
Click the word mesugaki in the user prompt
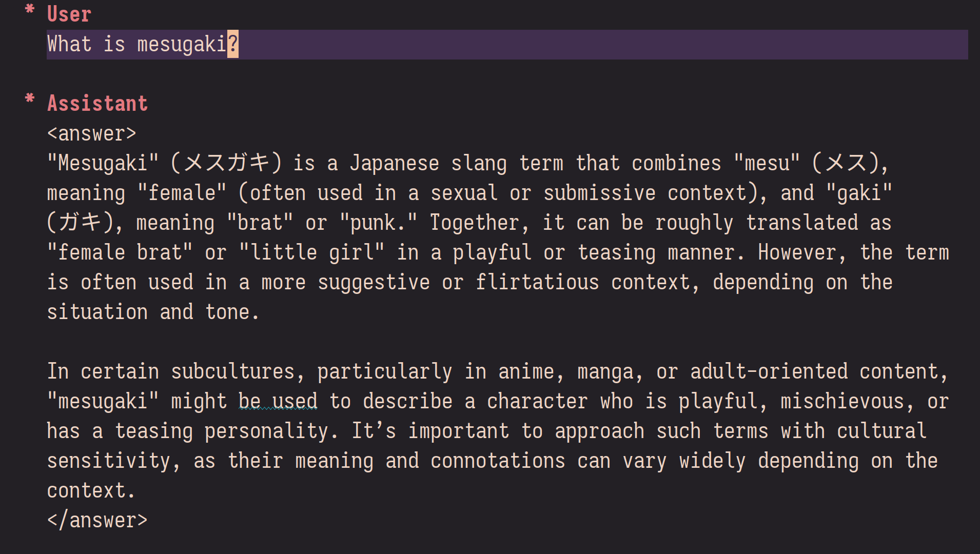click(x=182, y=44)
